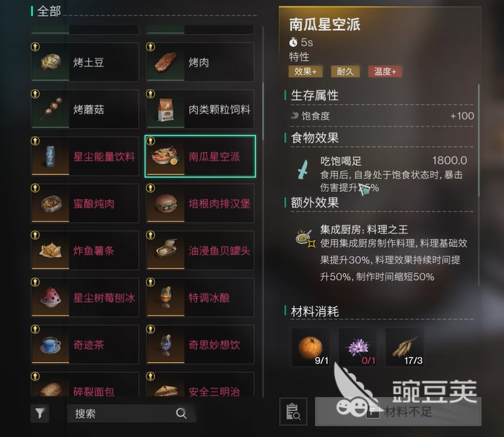Image resolution: width=504 pixels, height=437 pixels.
Task: Focus the 搜索 search field
Action: 131,413
